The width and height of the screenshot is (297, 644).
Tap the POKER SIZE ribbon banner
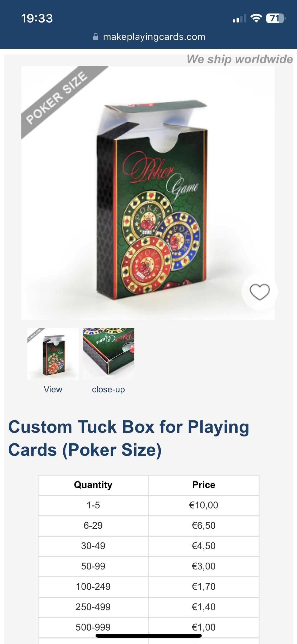tap(57, 98)
